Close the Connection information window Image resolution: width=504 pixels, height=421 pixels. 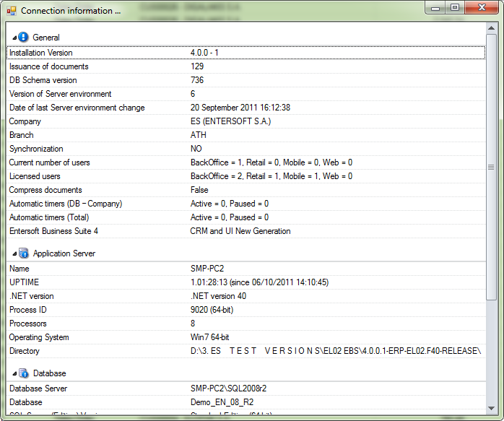(x=482, y=8)
